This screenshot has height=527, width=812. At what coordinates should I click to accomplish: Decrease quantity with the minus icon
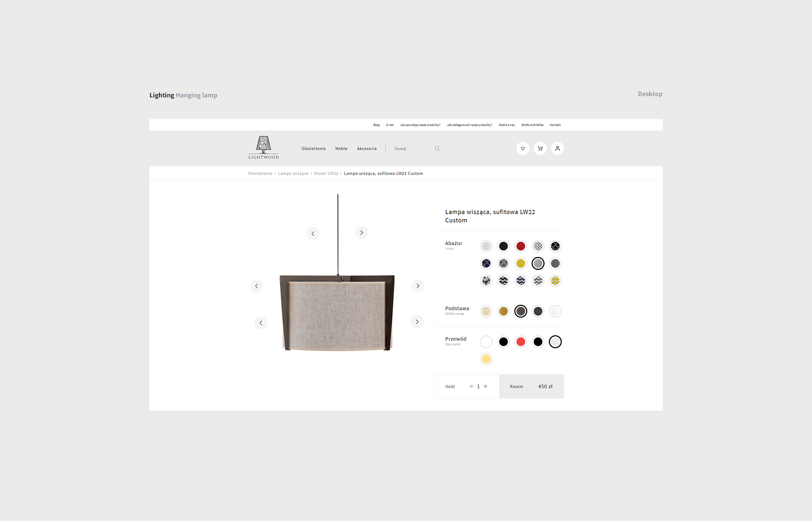(471, 386)
